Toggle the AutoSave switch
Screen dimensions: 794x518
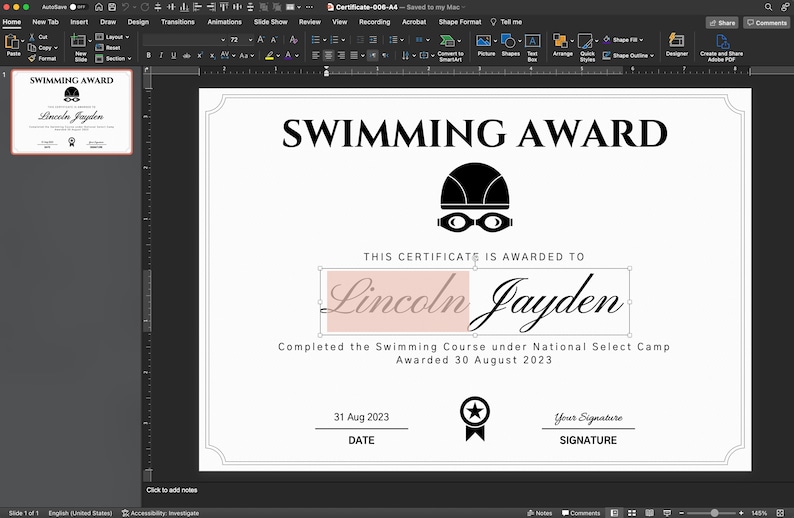(x=77, y=7)
